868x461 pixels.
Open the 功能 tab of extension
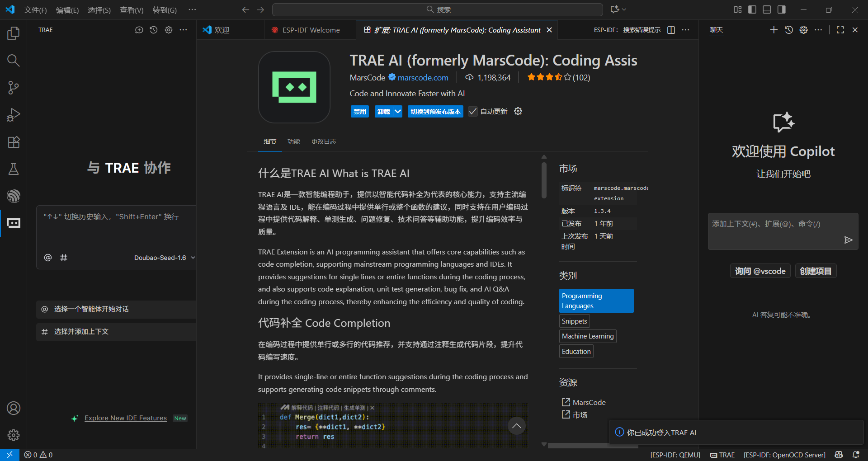click(x=294, y=141)
